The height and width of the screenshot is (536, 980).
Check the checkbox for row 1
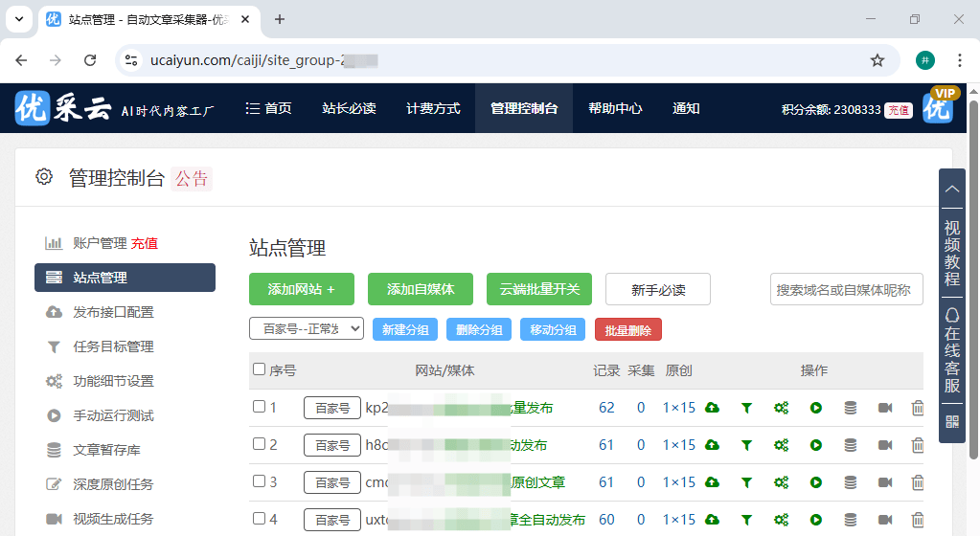pyautogui.click(x=259, y=407)
